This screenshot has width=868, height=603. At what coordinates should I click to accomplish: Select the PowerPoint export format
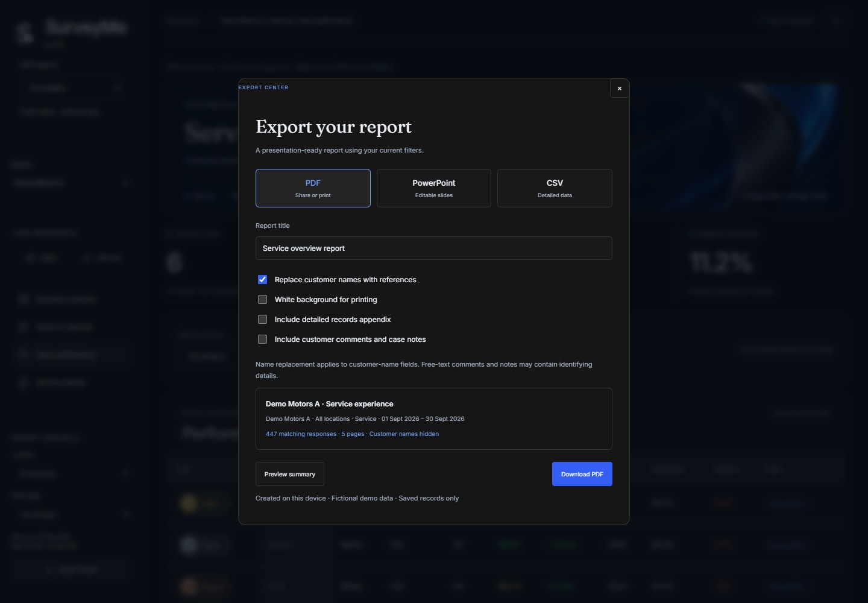pos(434,188)
